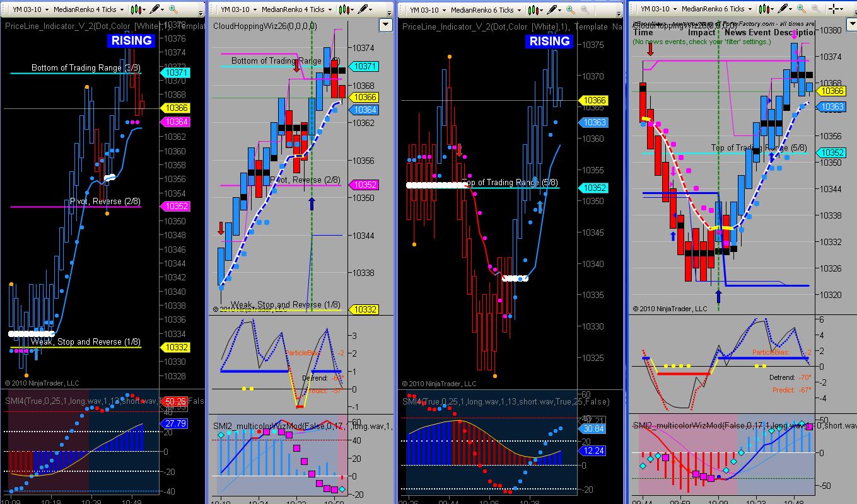The width and height of the screenshot is (857, 504).
Task: Click 'Pivot, Reverse (2/8)' label on CloudHoppingWiz 4 Ticks chart
Action: (x=305, y=180)
